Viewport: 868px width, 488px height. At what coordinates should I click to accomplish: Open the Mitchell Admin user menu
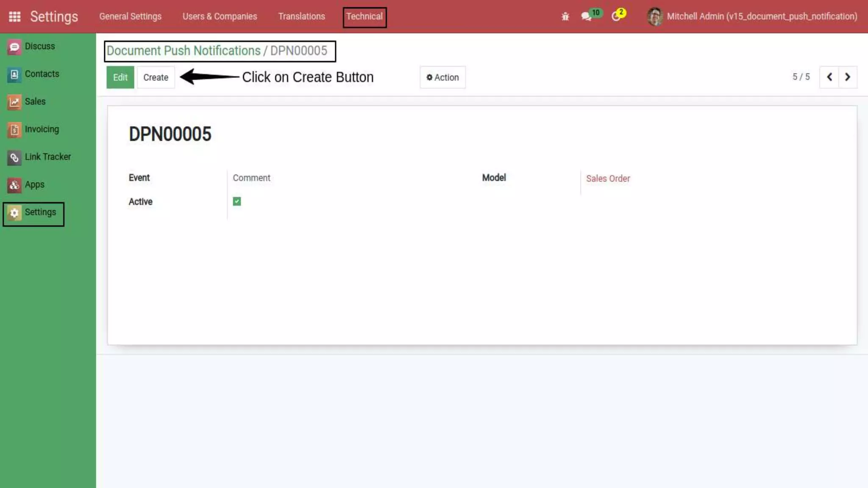753,17
